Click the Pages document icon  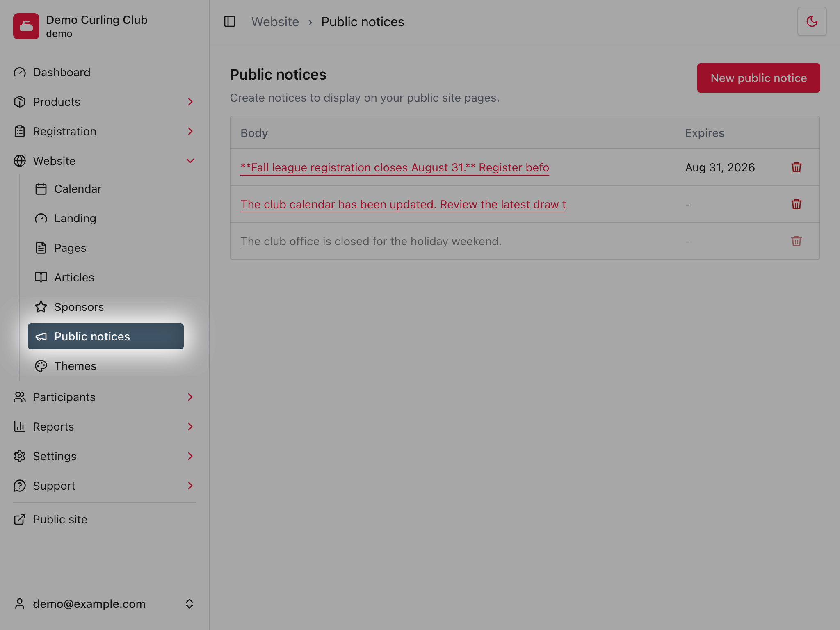41,248
